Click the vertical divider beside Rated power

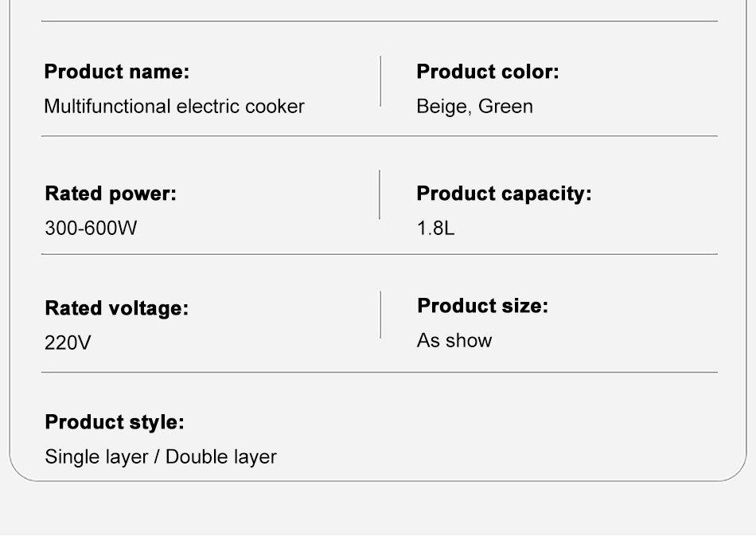(379, 194)
